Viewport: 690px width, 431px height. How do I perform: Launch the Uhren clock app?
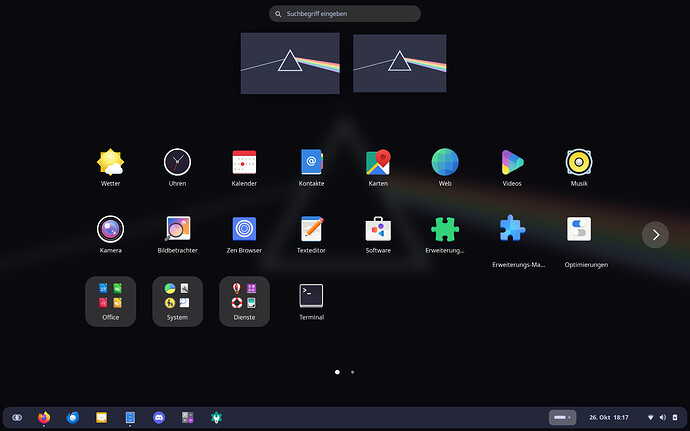[x=177, y=162]
